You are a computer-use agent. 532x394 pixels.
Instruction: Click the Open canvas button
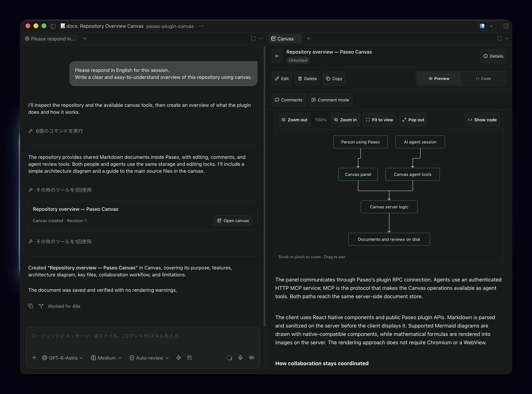coord(233,221)
